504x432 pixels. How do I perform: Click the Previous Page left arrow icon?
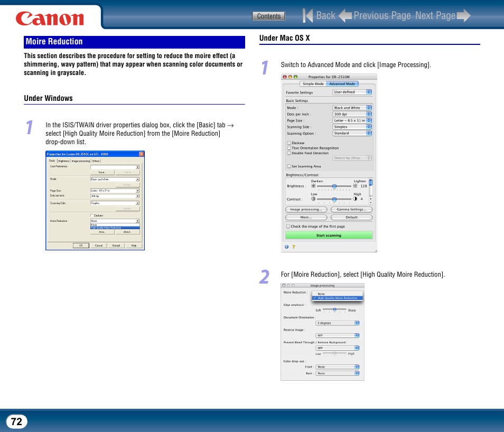(x=346, y=15)
